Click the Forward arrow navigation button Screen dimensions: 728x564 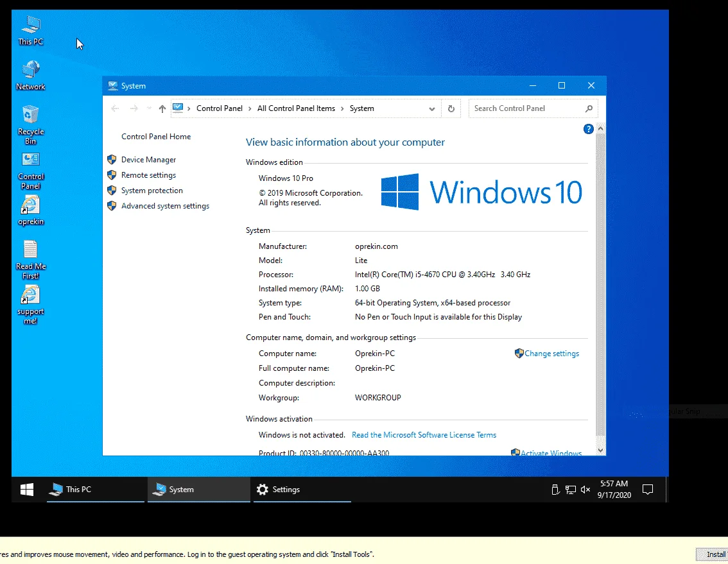click(x=134, y=108)
